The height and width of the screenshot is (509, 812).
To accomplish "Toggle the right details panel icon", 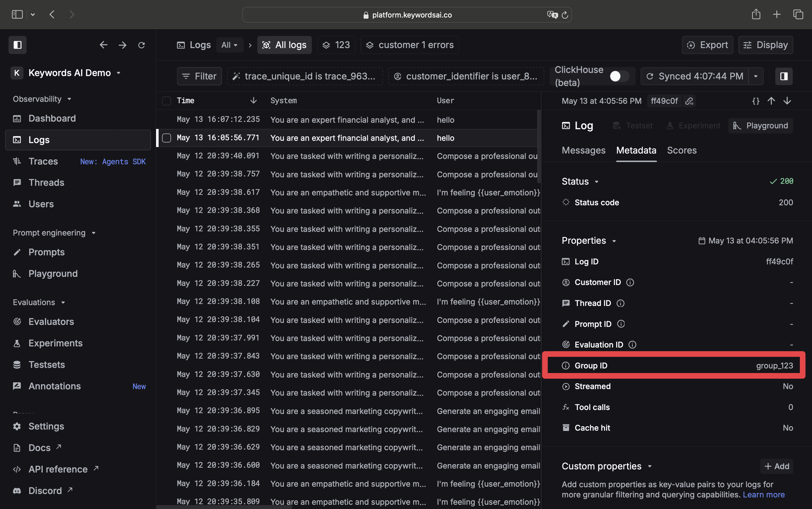I will (784, 76).
